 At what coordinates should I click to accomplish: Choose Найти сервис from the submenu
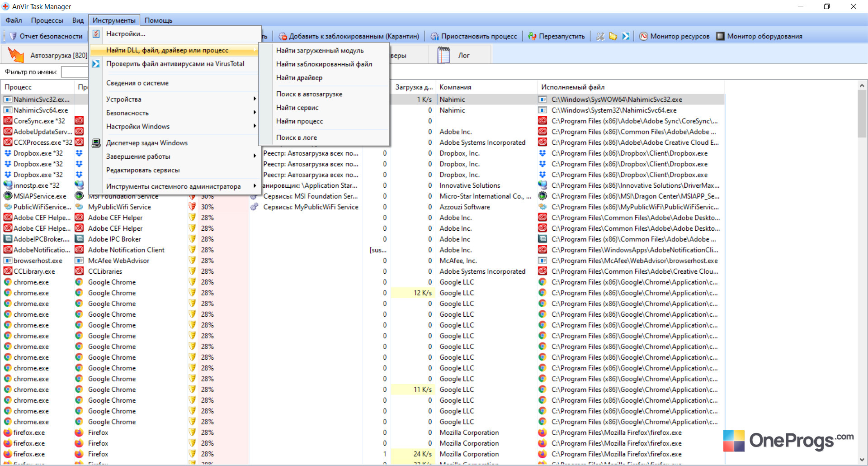(x=324, y=108)
